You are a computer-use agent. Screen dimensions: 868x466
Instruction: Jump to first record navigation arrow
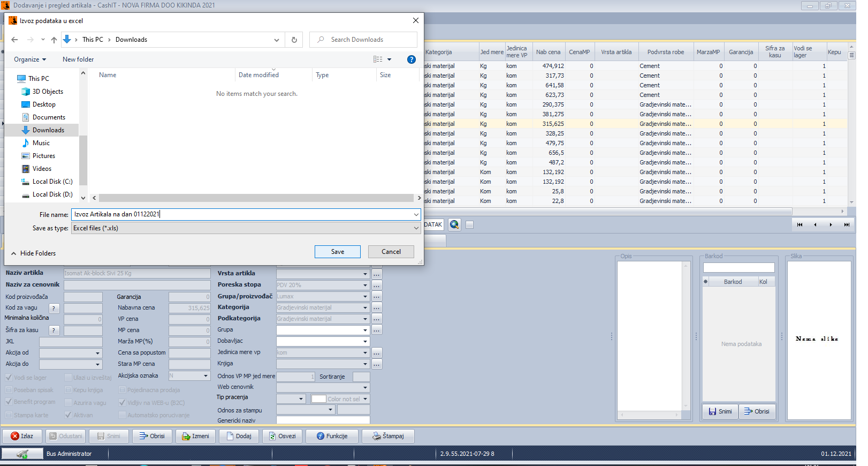pyautogui.click(x=800, y=225)
